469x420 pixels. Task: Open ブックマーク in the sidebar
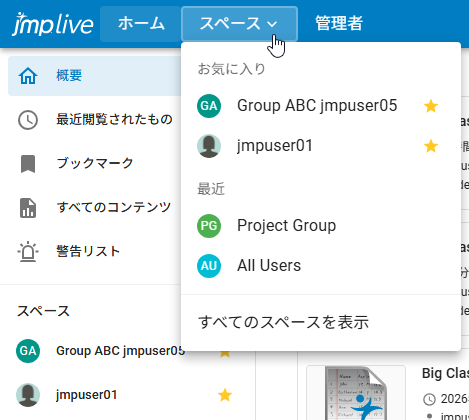coord(95,164)
